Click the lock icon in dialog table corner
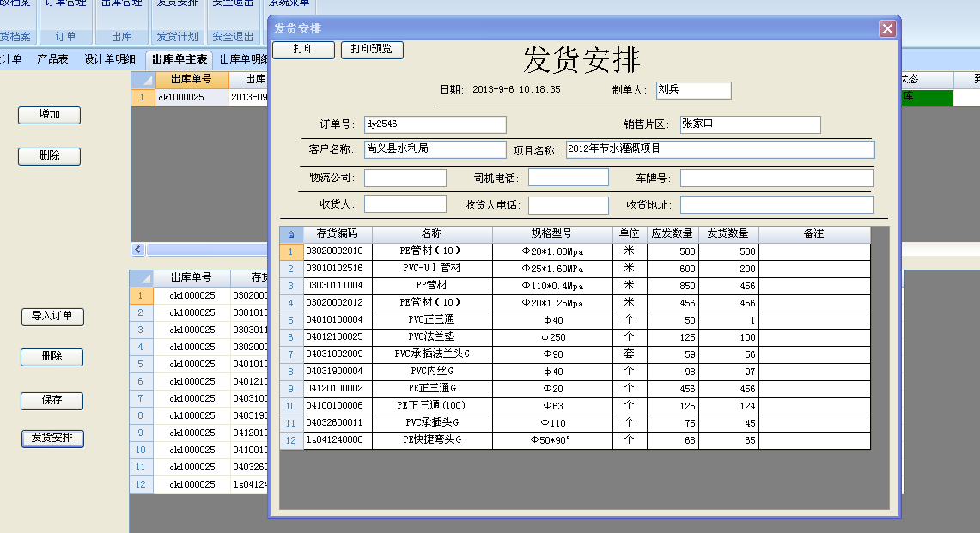Image resolution: width=980 pixels, height=533 pixels. tap(291, 234)
